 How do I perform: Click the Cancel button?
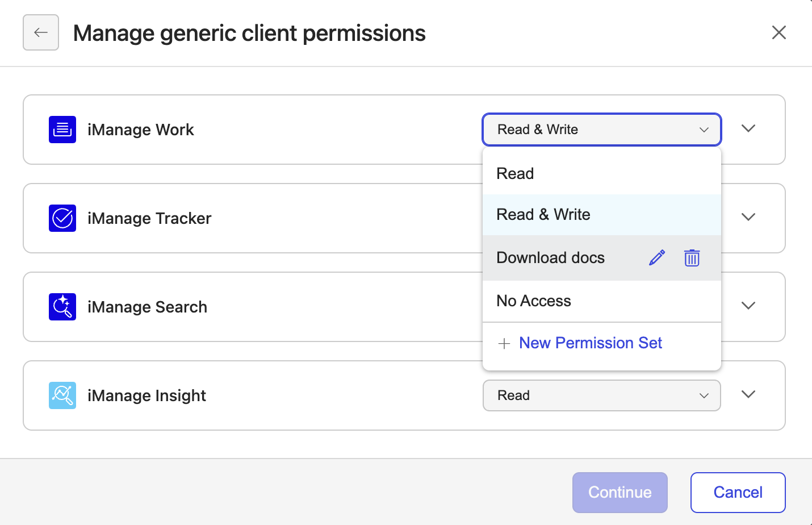tap(738, 493)
